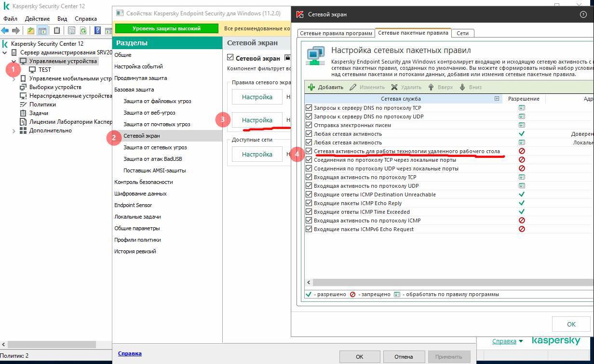Viewport: 594px width, 364px height.
Task: Click the up-one-level folder icon
Action: click(31, 31)
